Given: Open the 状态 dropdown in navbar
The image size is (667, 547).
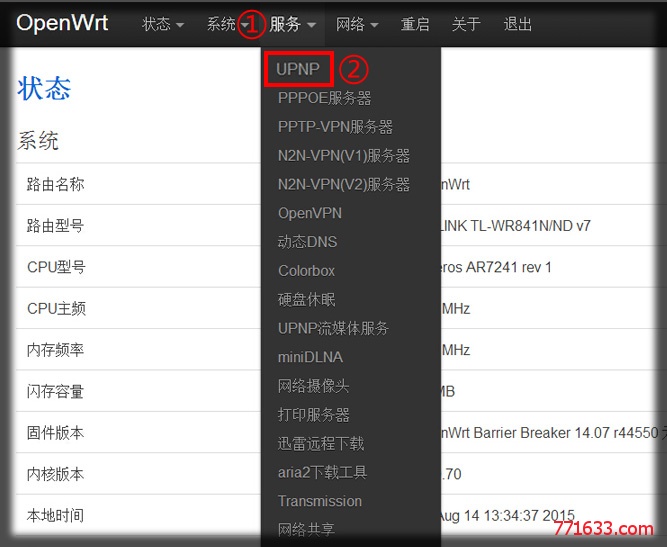Looking at the screenshot, I should tap(162, 24).
